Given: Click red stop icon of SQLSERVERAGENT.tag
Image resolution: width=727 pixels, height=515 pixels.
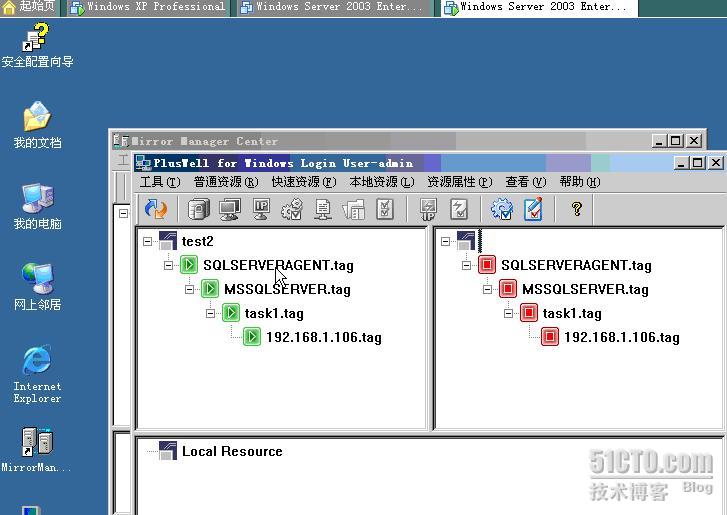Looking at the screenshot, I should (x=487, y=265).
